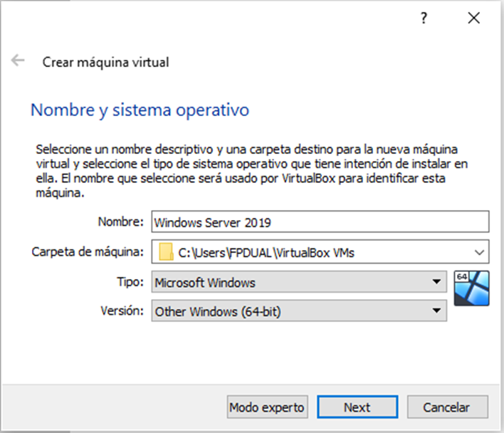The image size is (504, 433).
Task: Click the Crear máquina virtual title
Action: point(106,63)
